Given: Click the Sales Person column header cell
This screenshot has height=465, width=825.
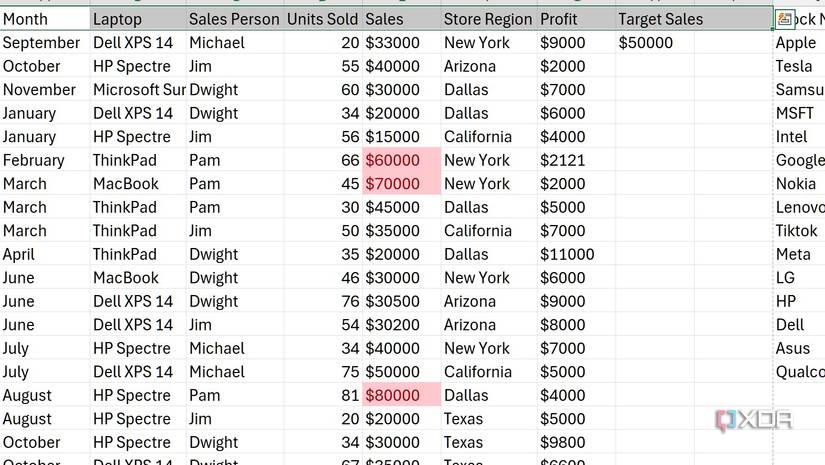Looking at the screenshot, I should pos(234,19).
